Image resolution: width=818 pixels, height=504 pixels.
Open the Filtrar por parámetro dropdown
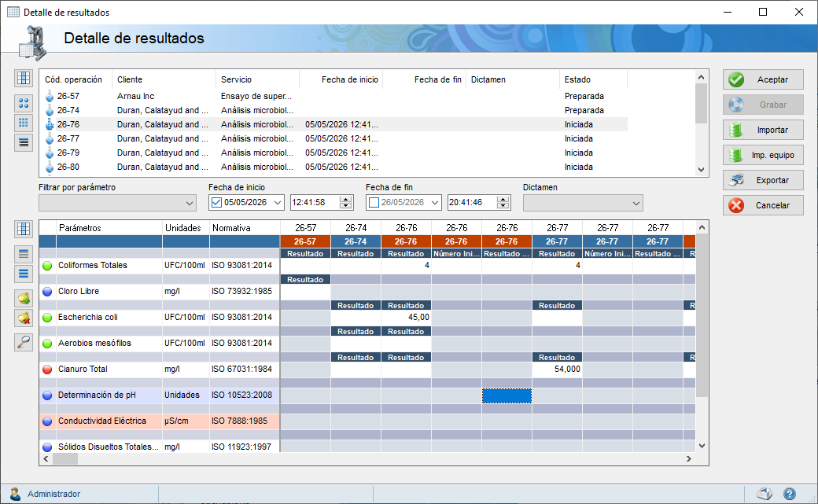[x=190, y=203]
